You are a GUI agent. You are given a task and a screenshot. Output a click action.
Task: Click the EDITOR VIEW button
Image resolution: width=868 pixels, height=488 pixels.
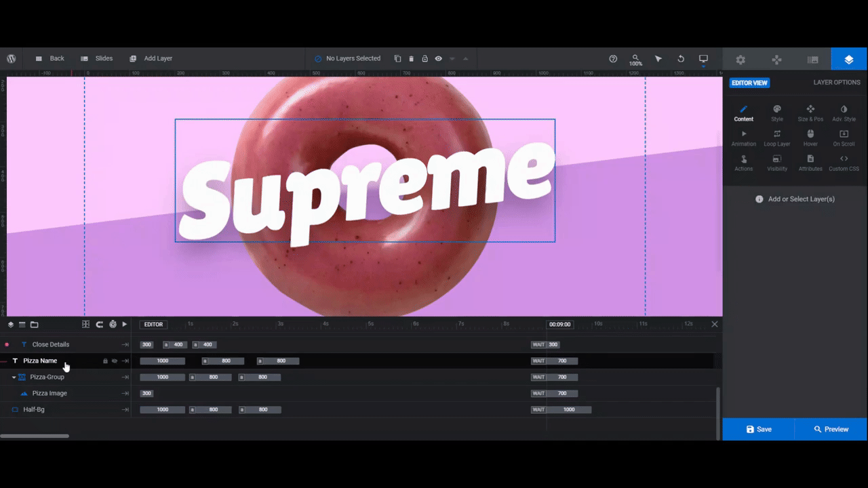[x=749, y=83]
